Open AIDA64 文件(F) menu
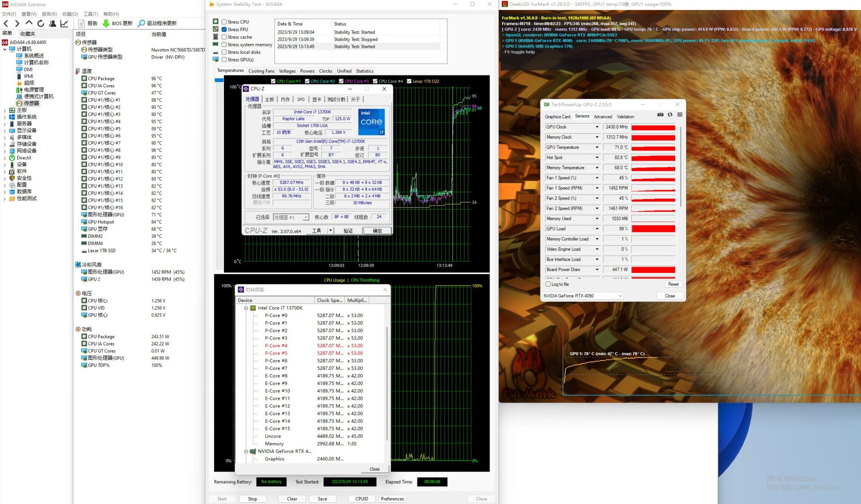This screenshot has width=861, height=504. [9, 14]
